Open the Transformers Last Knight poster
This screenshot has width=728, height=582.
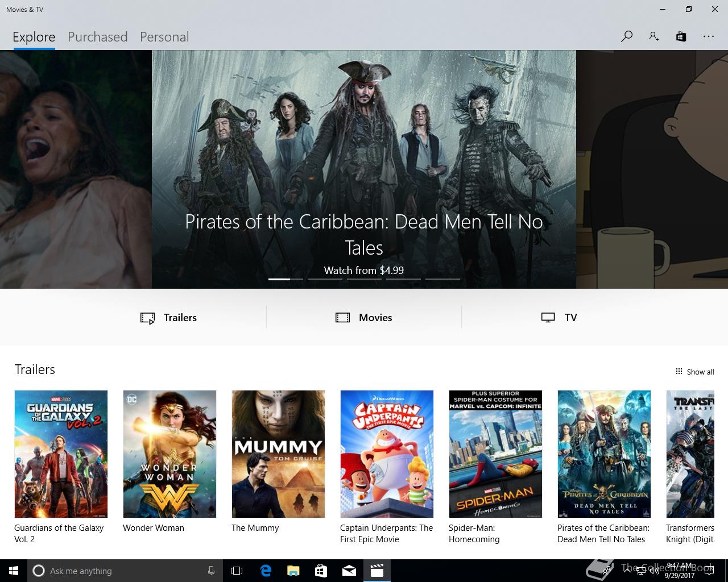[690, 454]
